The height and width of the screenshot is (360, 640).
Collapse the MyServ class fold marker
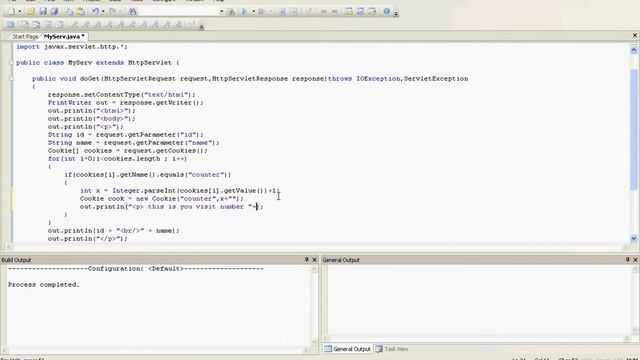(11, 62)
